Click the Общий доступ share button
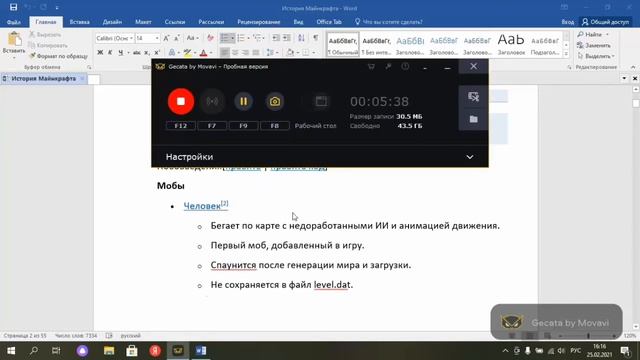The image size is (640, 360). click(x=606, y=22)
